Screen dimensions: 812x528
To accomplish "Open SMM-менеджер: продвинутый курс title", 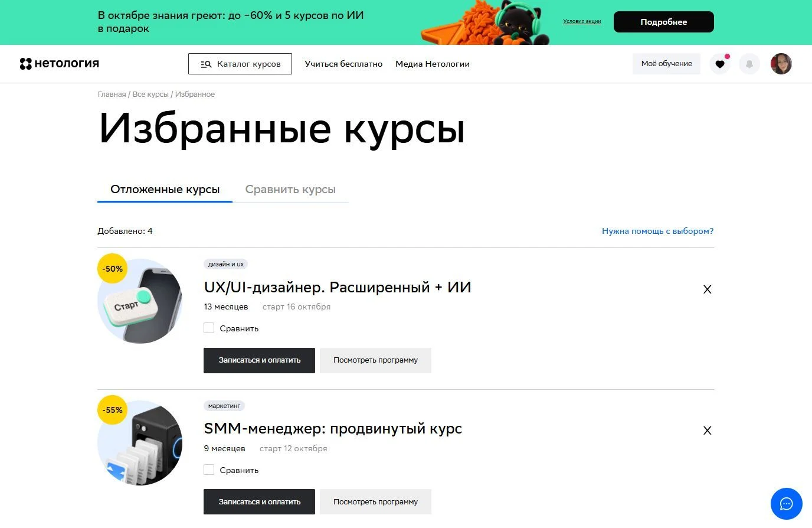I will (333, 429).
